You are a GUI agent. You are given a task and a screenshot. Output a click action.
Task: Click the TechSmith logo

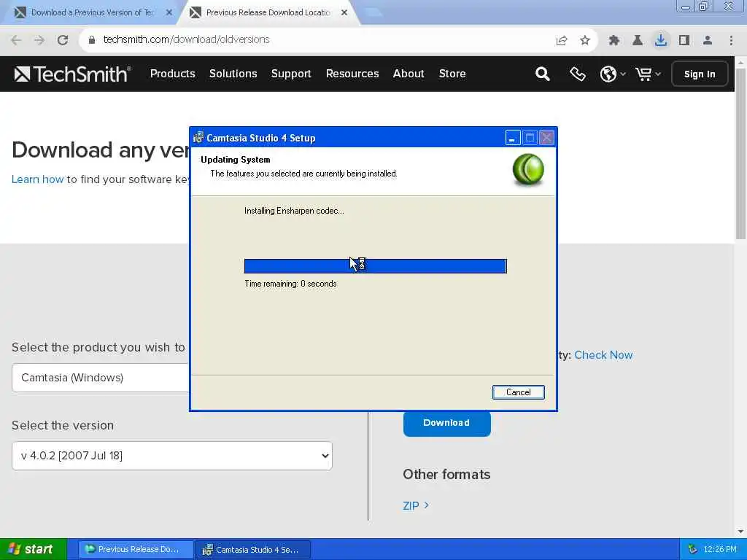[x=72, y=74]
